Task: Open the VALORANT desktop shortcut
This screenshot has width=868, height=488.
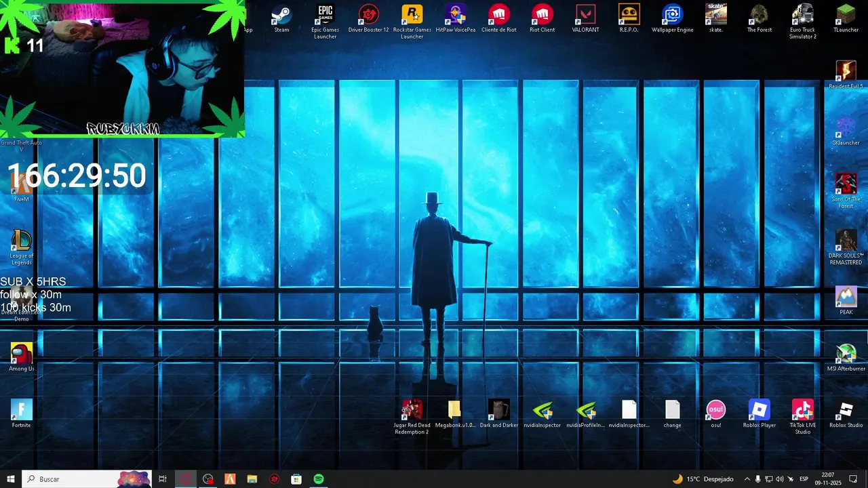Action: (586, 19)
